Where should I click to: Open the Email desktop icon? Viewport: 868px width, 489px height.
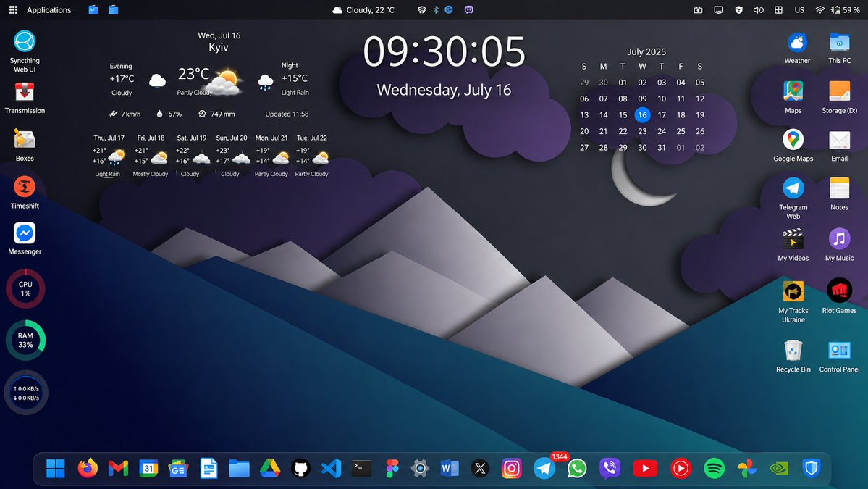839,145
